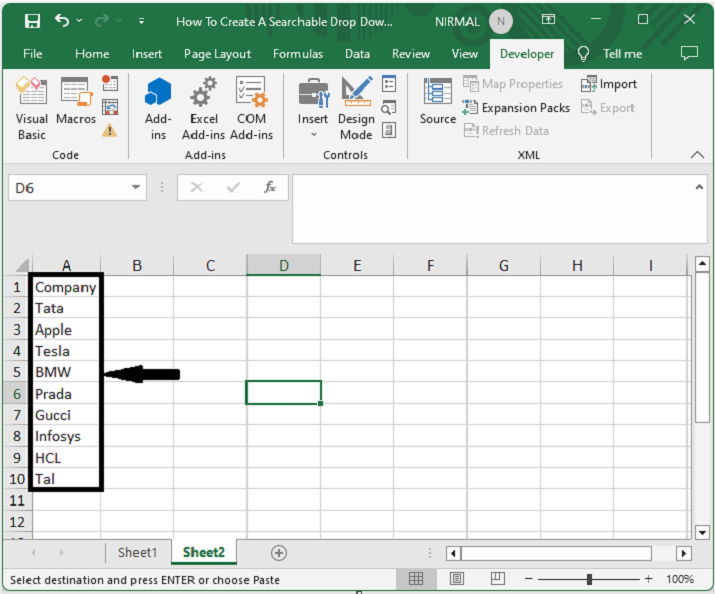Open the File tab
The width and height of the screenshot is (715, 594).
[32, 54]
